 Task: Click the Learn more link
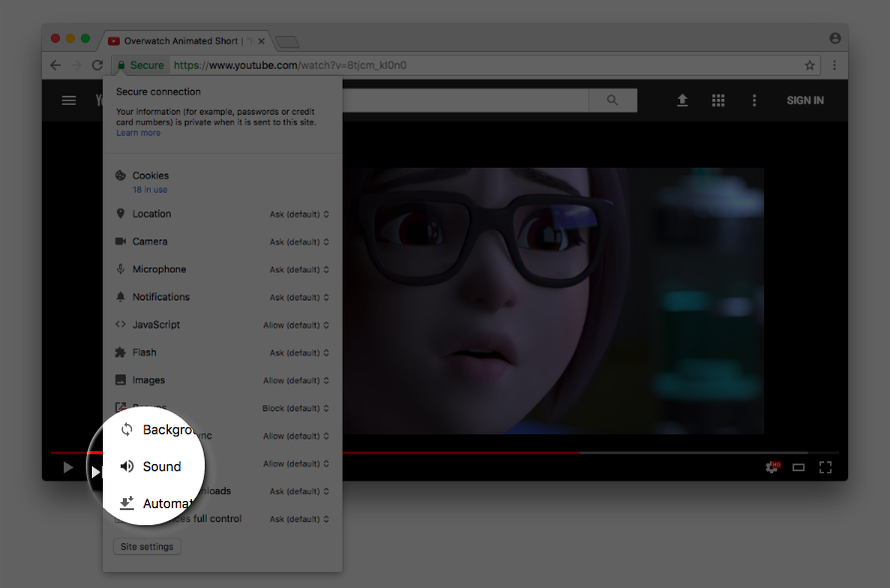pos(138,132)
